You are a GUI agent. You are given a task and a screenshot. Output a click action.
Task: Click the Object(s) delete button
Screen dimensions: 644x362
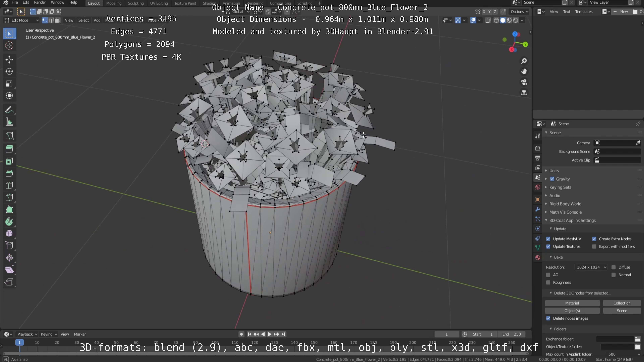[x=572, y=311]
